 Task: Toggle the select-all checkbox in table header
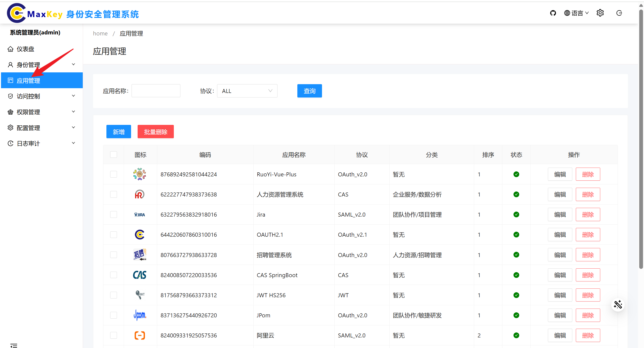tap(113, 155)
